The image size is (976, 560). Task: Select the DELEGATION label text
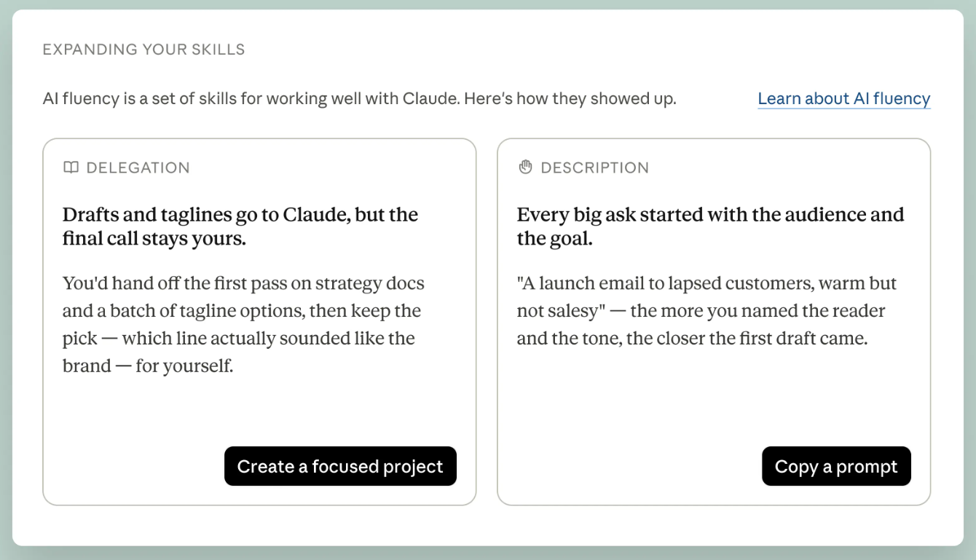pyautogui.click(x=138, y=167)
